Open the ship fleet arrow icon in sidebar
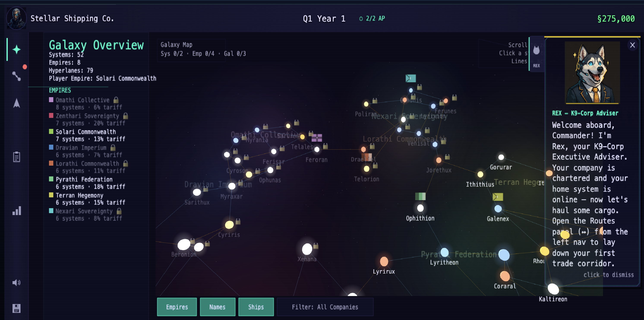This screenshot has height=320, width=644. (16, 103)
